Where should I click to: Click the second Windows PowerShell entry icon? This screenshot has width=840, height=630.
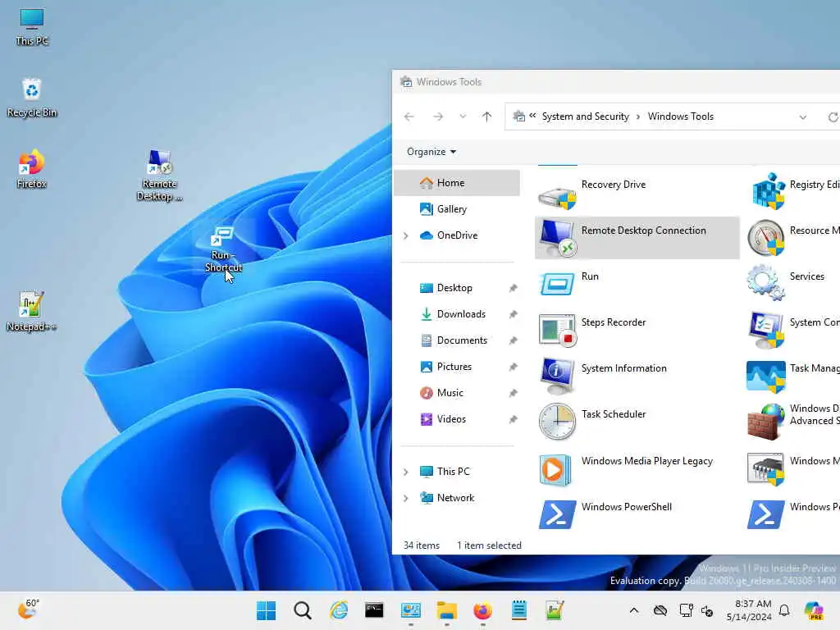(766, 514)
